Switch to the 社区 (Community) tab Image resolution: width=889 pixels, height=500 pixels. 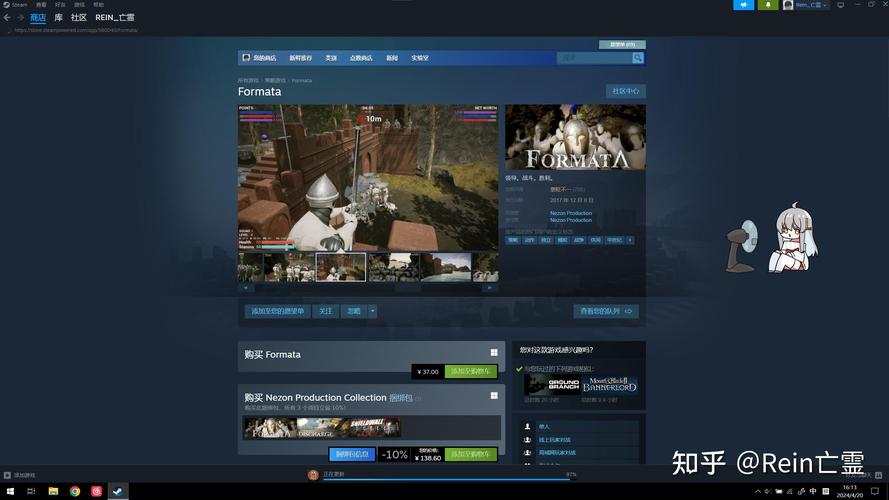(79, 18)
